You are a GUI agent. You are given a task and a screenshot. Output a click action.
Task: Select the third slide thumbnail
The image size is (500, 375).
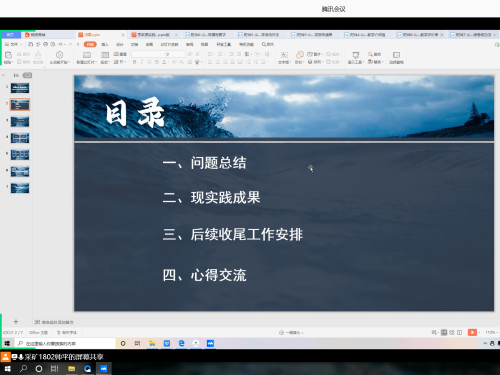(20, 121)
